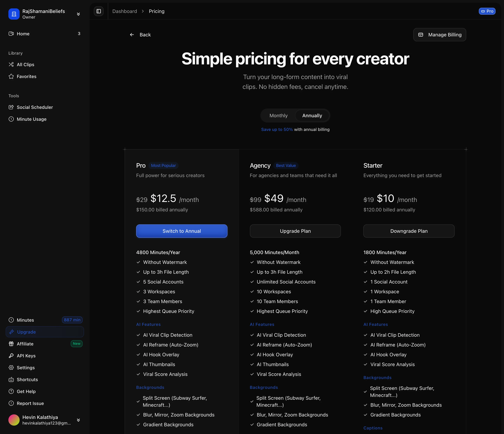504x434 pixels.
Task: Click the Upgrade sparkle icon
Action: point(11,332)
